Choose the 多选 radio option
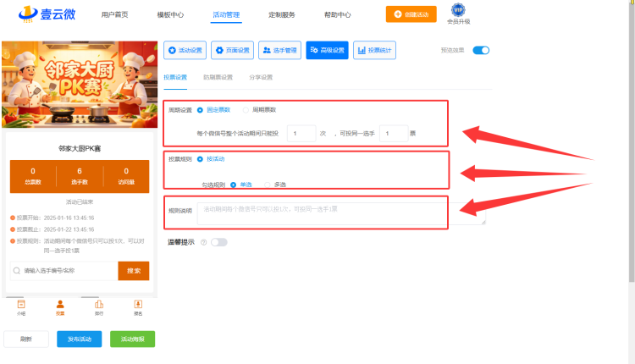 coord(268,185)
